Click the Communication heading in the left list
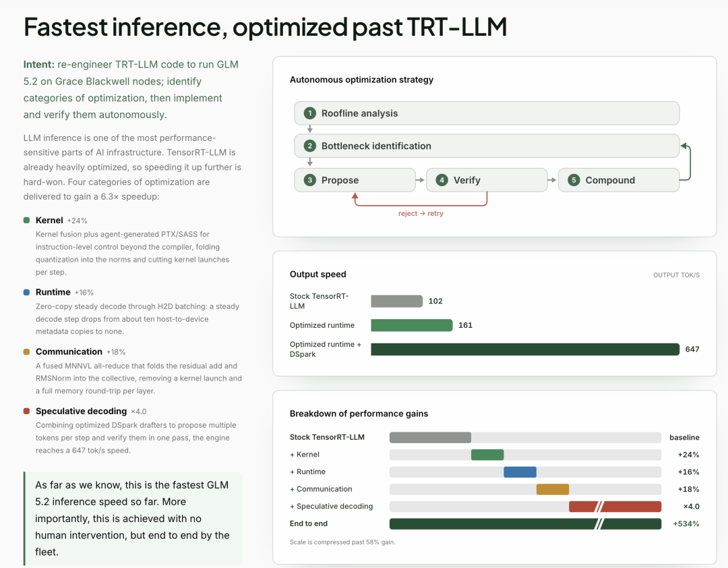The image size is (728, 568). [x=69, y=352]
